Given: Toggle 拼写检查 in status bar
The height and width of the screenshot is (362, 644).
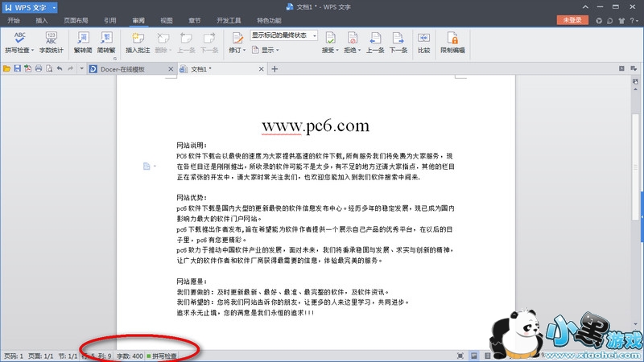Looking at the screenshot, I should 162,356.
